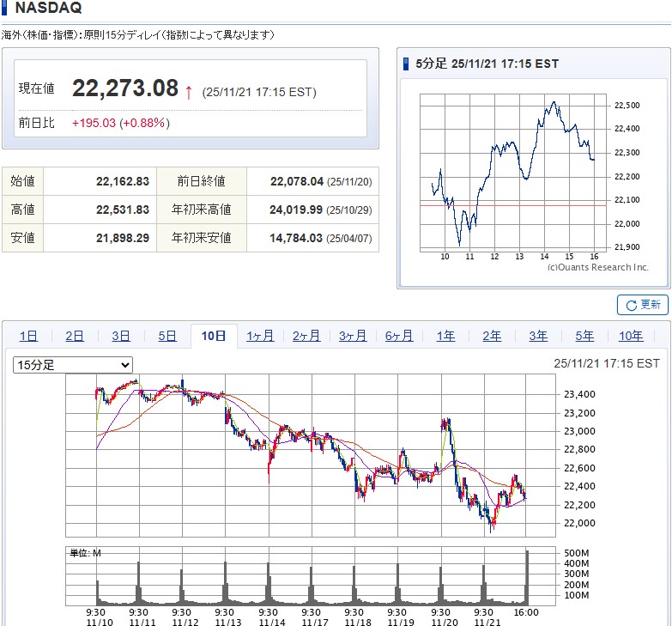Open the 3ヶ月 period tab
672x626 pixels.
pos(353,337)
